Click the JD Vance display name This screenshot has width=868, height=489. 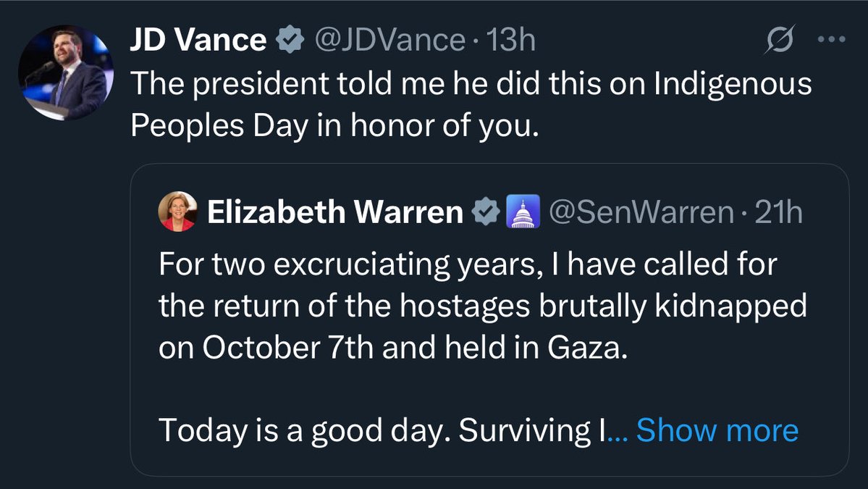(198, 41)
